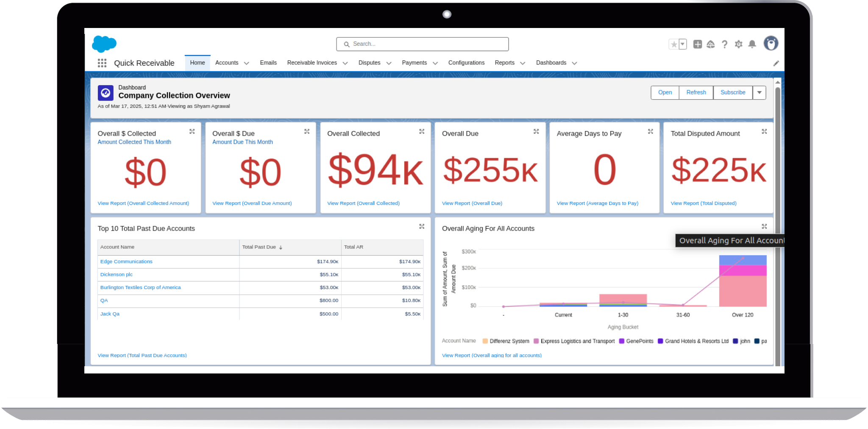This screenshot has height=429, width=868.
Task: Toggle favorite star for this page
Action: point(673,44)
